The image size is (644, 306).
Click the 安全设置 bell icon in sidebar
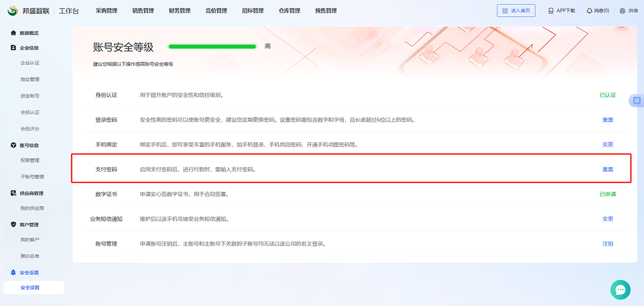[13, 273]
